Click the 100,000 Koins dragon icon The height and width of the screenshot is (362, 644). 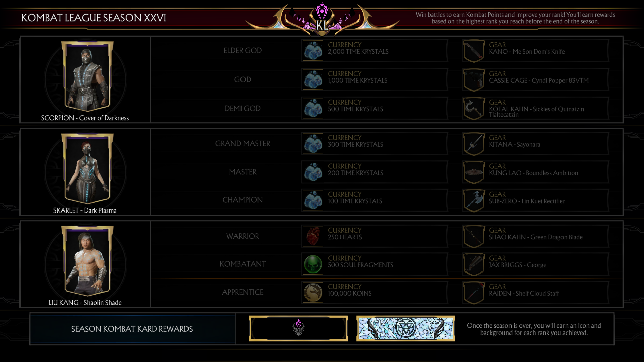313,292
